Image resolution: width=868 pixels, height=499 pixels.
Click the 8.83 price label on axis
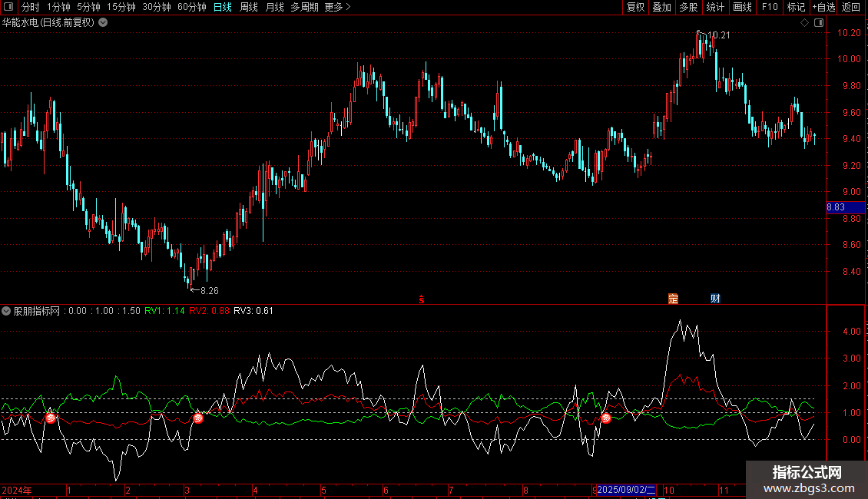(845, 207)
